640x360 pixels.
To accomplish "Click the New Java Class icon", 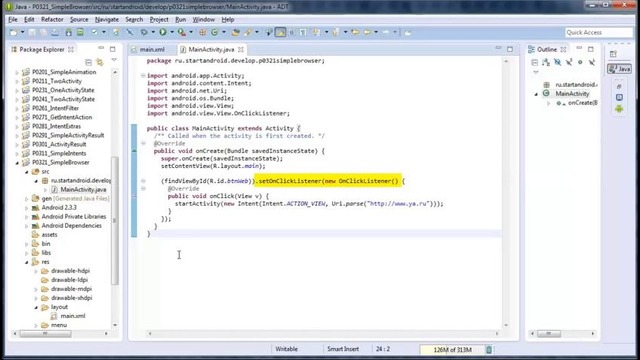I will pos(214,32).
